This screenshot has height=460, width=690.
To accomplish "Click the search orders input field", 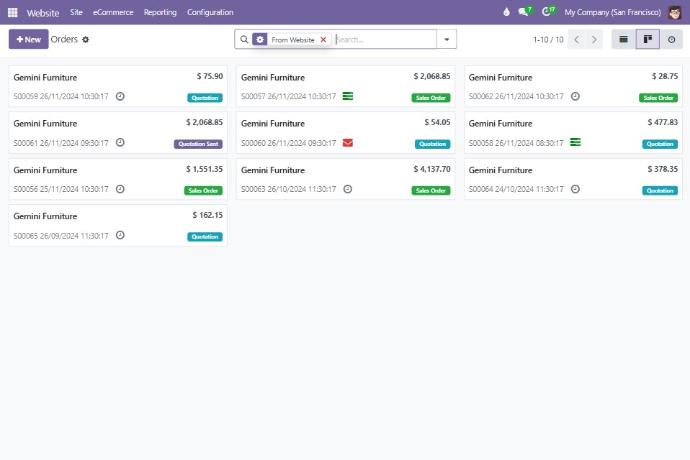I will [x=383, y=40].
